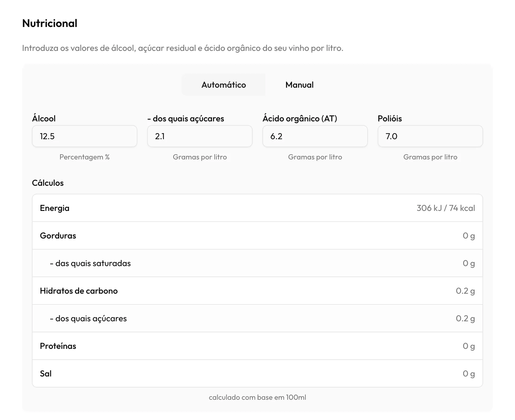The height and width of the screenshot is (420, 515).
Task: Click the Ácido orgânico (AT) input field
Action: (315, 136)
